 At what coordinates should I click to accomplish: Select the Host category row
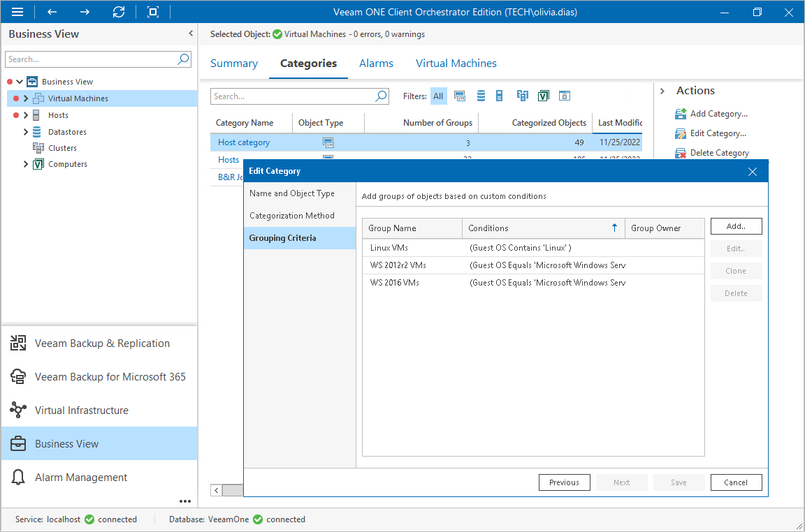(426, 142)
